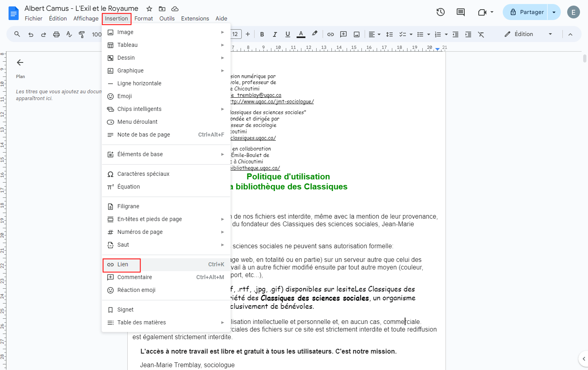
Task: Open the Outils menu
Action: click(167, 18)
